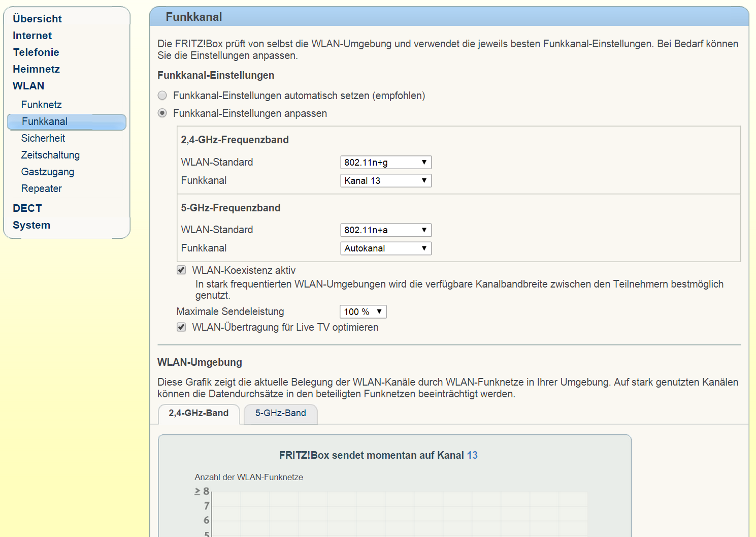Open the WLAN menu section
Screen dimensions: 756x537
[x=28, y=86]
